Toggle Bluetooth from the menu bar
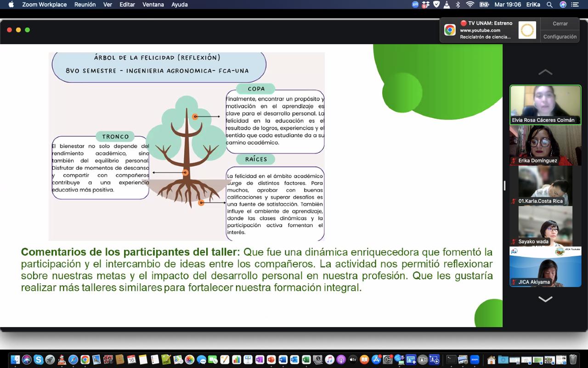 click(458, 5)
